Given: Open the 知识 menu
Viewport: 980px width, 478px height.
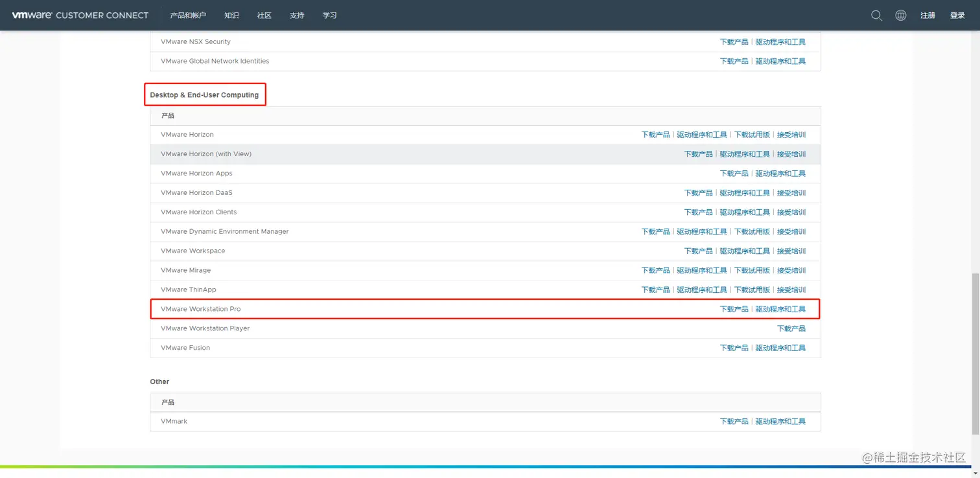Looking at the screenshot, I should [231, 16].
